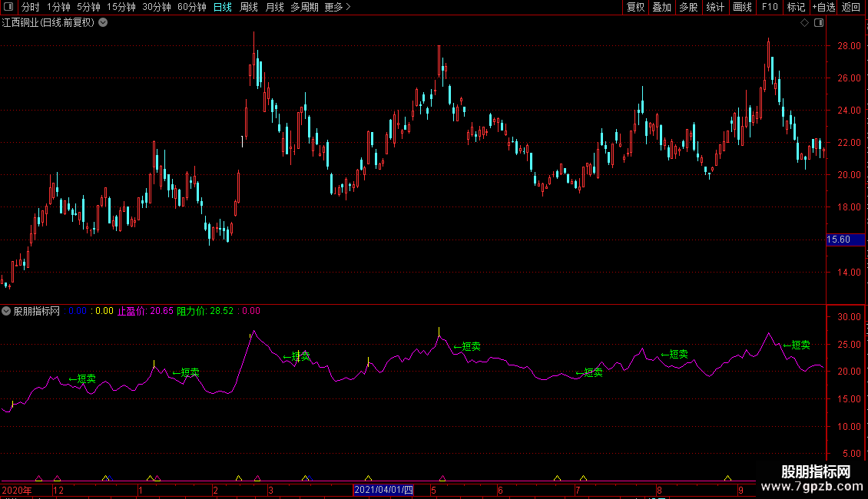This screenshot has width=868, height=499.
Task: Click the 5.00 indicator axis value
Action: click(851, 454)
